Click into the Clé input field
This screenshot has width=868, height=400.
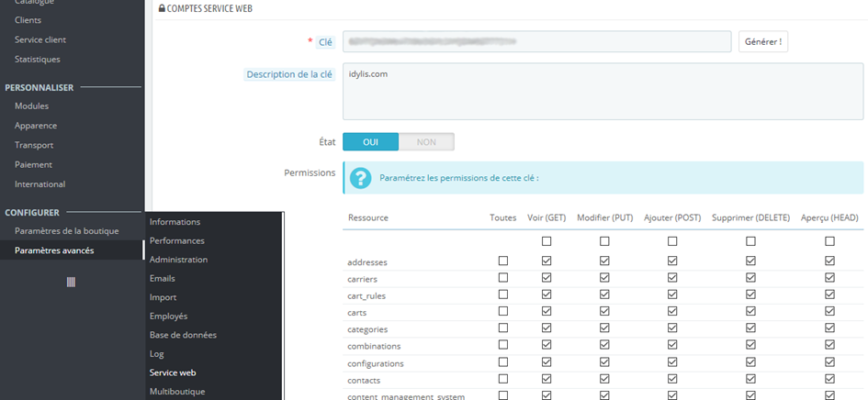536,41
